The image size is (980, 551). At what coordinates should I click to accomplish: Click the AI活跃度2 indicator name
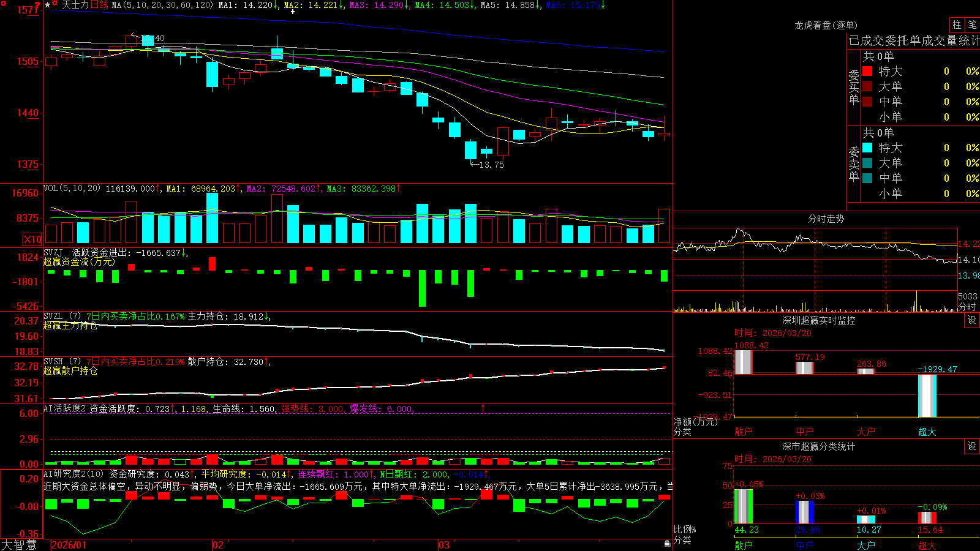click(65, 408)
